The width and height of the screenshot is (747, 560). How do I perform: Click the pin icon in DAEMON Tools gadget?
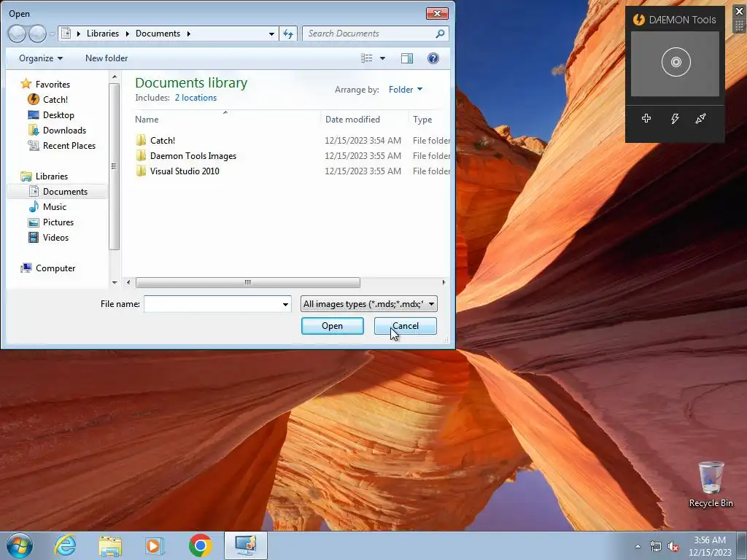(x=700, y=118)
